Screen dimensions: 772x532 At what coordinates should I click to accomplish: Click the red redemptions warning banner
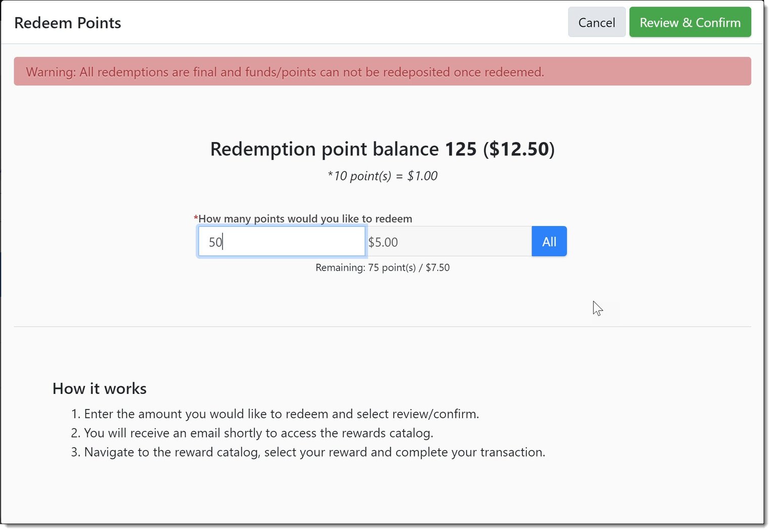tap(382, 72)
